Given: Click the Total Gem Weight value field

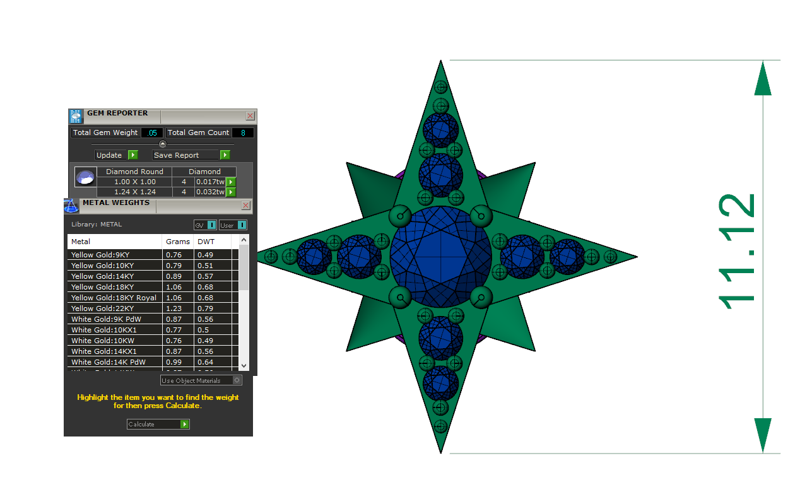Looking at the screenshot, I should [152, 133].
